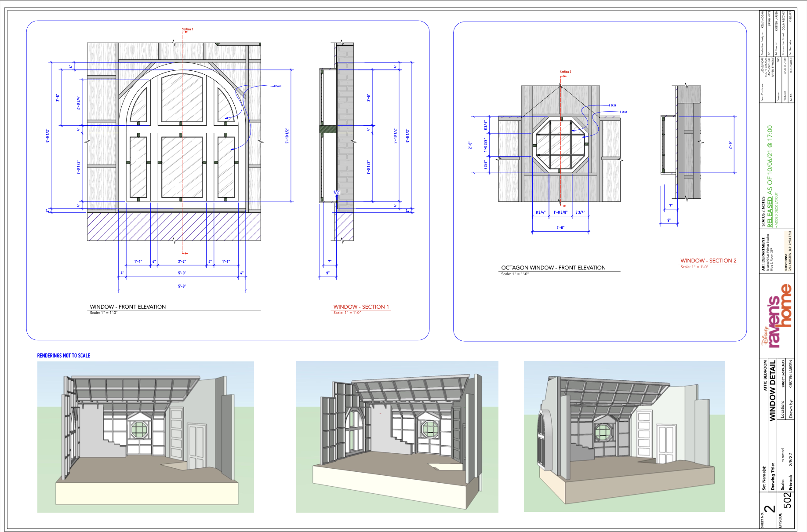This screenshot has width=807, height=532.
Task: Click Production Designer name KELLY HOGAN
Action: [x=763, y=20]
